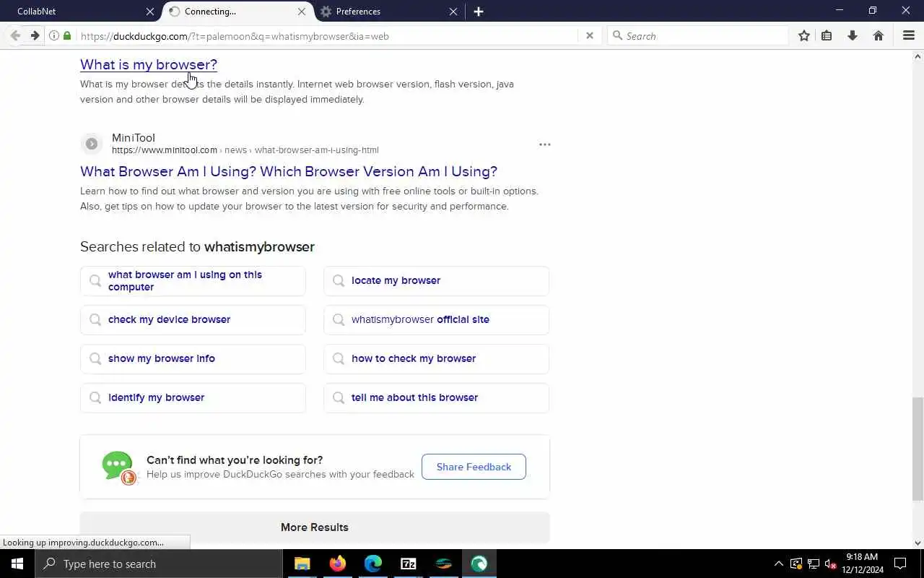Search 'what browser am i using on this computer'
Screen dimensions: 924x578
pos(193,280)
